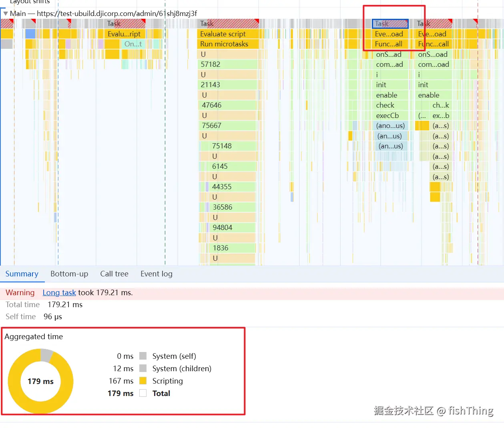504x428 pixels.
Task: Select the Task bar above 'Evaluate script'
Action: click(228, 24)
